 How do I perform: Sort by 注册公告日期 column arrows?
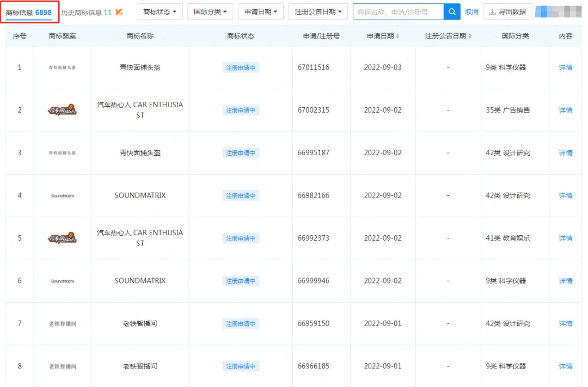tap(469, 36)
